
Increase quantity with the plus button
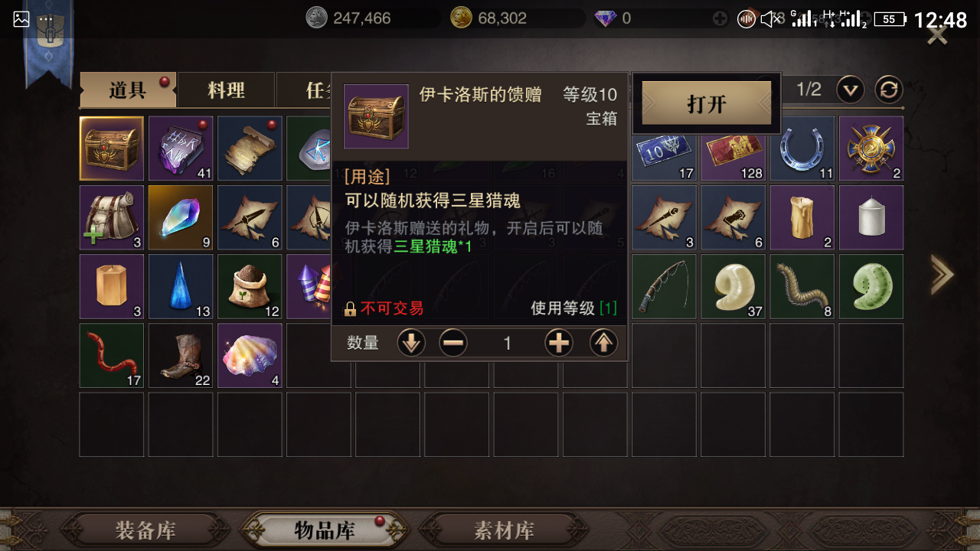(559, 344)
